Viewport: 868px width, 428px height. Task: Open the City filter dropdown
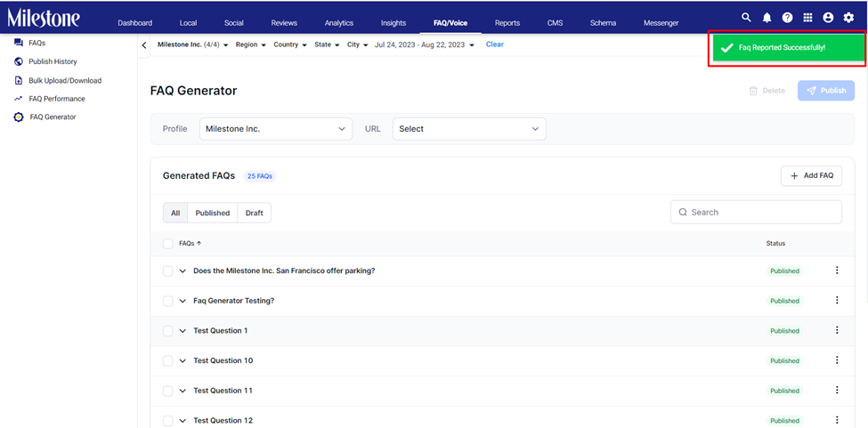coord(358,44)
